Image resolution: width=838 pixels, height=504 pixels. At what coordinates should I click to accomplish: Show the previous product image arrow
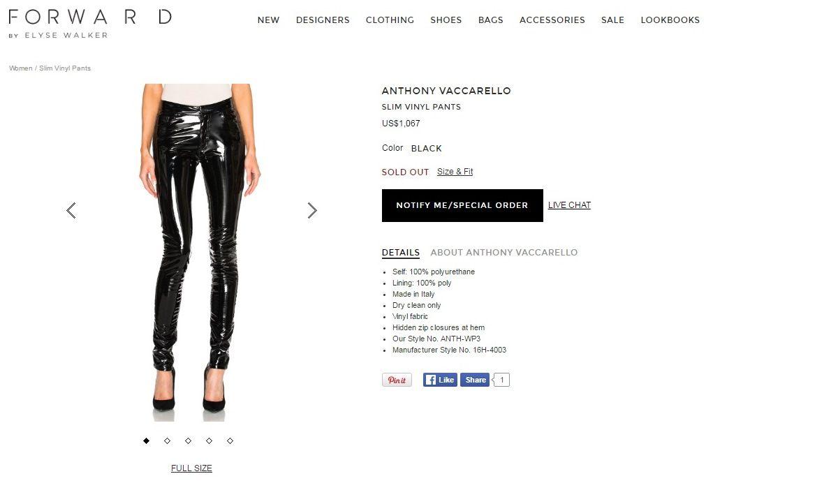point(71,210)
